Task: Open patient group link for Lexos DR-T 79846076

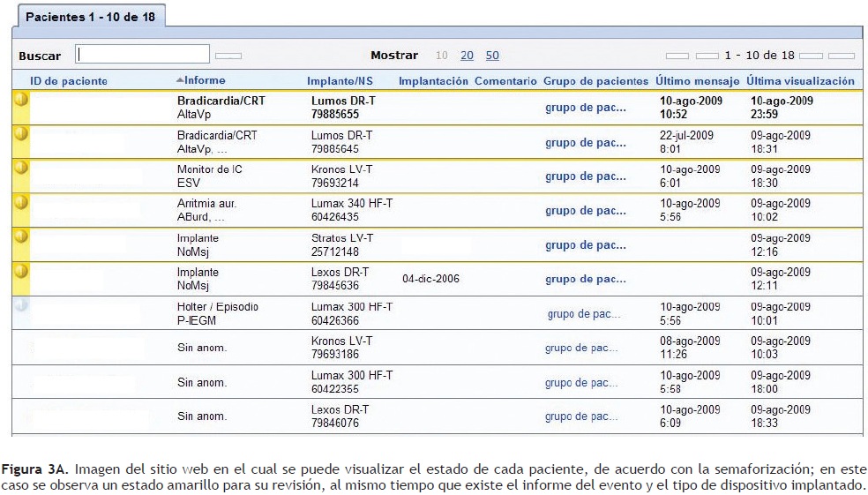Action: [582, 417]
